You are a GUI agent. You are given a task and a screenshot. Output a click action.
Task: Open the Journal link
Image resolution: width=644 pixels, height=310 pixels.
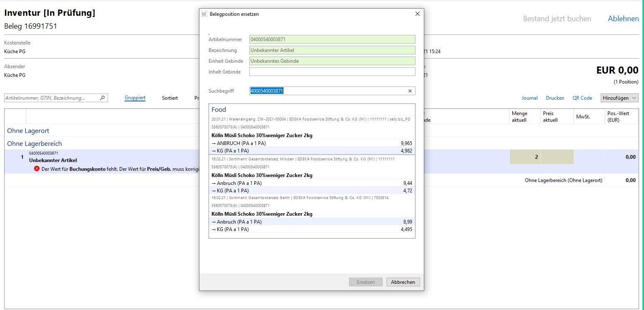529,98
